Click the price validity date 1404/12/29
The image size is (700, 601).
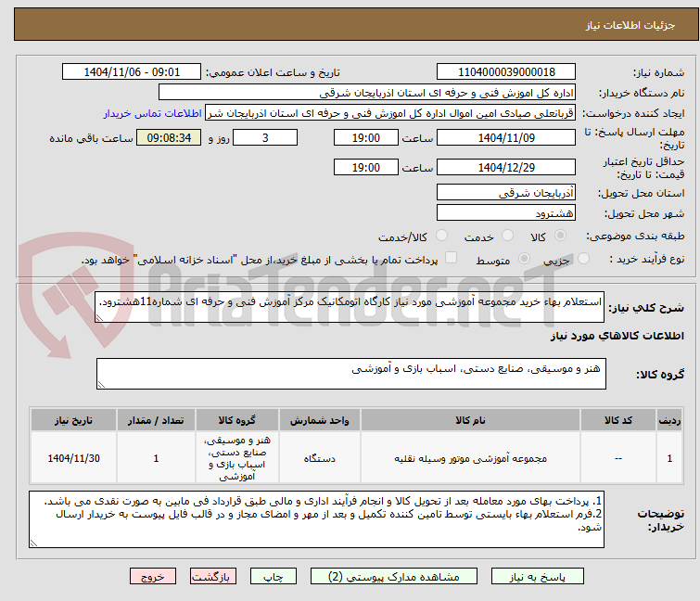(x=506, y=167)
